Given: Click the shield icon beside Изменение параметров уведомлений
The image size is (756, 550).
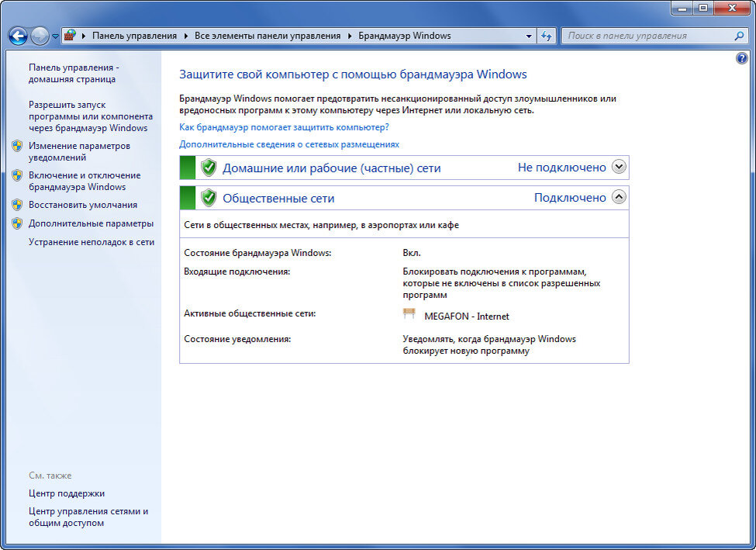Looking at the screenshot, I should [17, 145].
